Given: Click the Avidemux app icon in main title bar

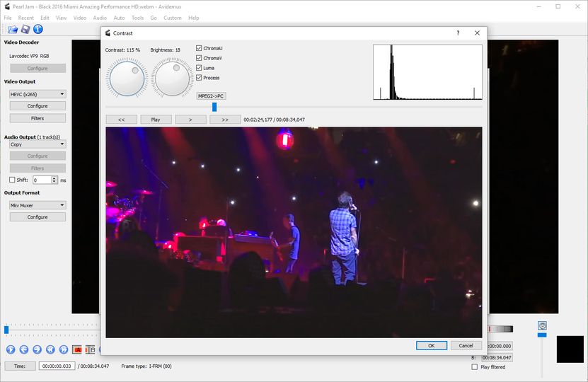Looking at the screenshot, I should click(x=7, y=6).
